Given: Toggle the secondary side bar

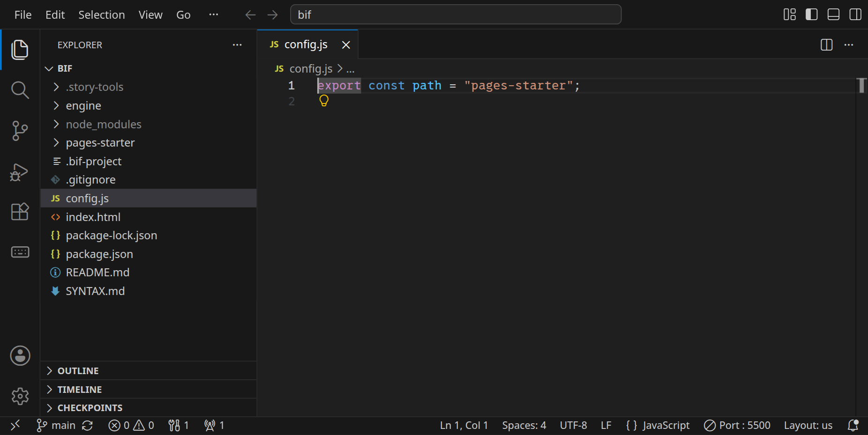Looking at the screenshot, I should (x=855, y=15).
